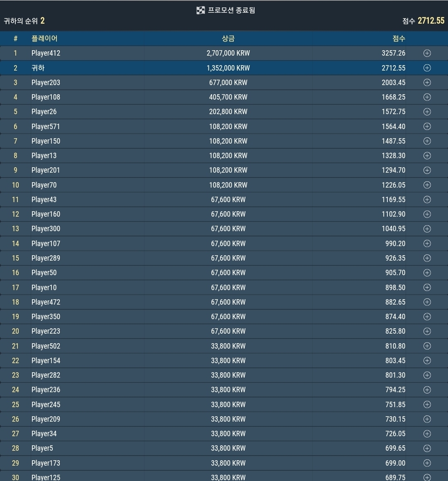
Task: Click the plus icon beside Player571
Action: 427,127
